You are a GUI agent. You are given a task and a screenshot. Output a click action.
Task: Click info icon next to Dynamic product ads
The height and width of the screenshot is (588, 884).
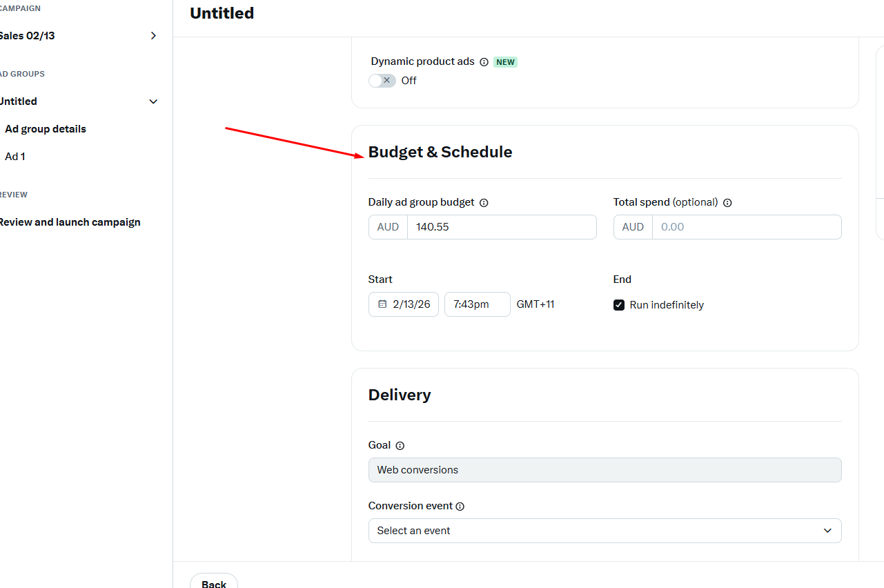(x=484, y=62)
